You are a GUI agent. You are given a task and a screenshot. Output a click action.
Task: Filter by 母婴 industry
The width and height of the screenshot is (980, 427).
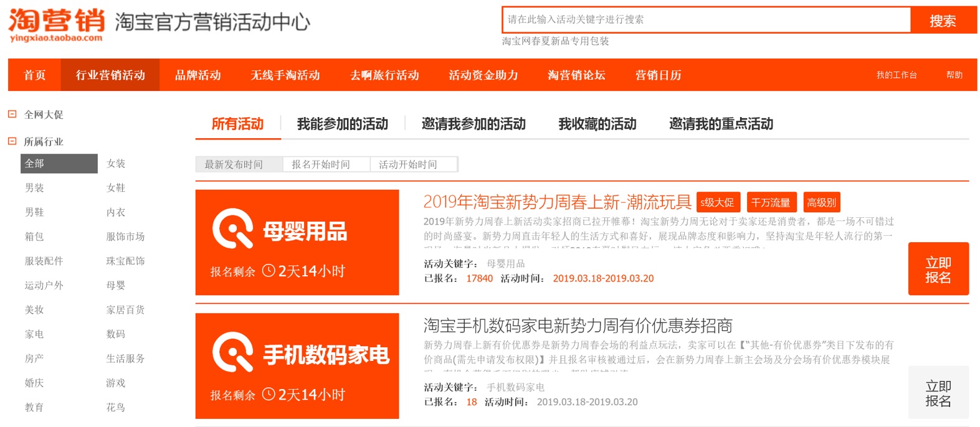pyautogui.click(x=116, y=285)
